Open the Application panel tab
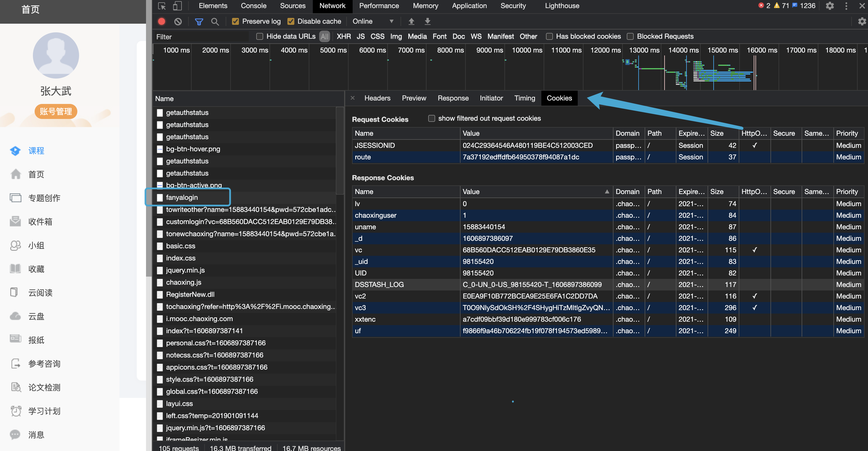This screenshot has height=451, width=868. coord(469,6)
